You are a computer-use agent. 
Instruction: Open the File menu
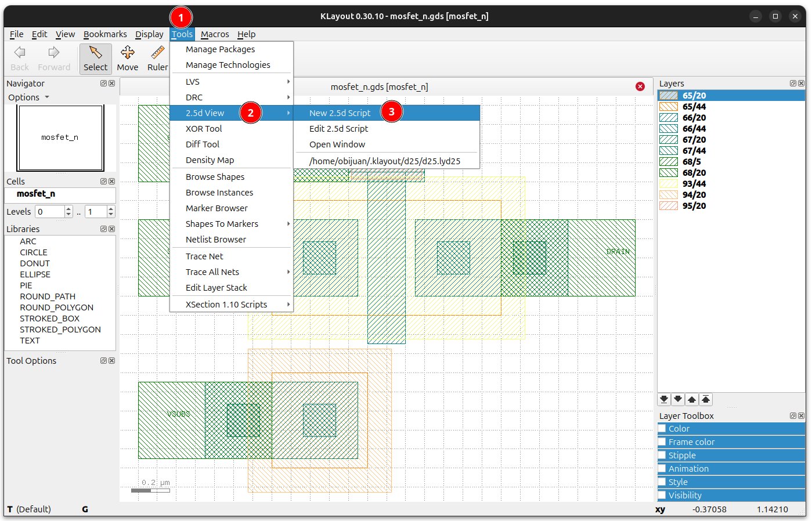[x=17, y=34]
